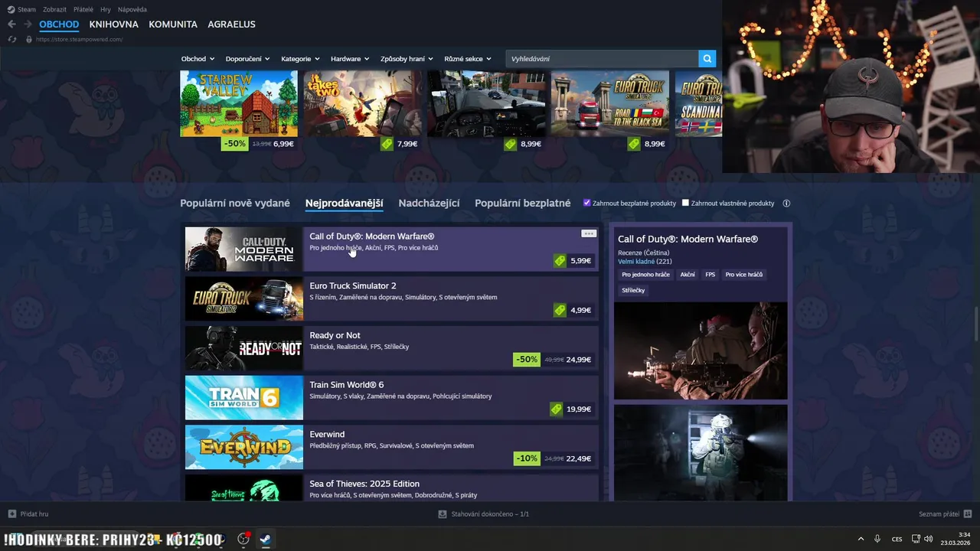Go forward with the right arrow
Screen dimensions: 980x551
pyautogui.click(x=28, y=24)
